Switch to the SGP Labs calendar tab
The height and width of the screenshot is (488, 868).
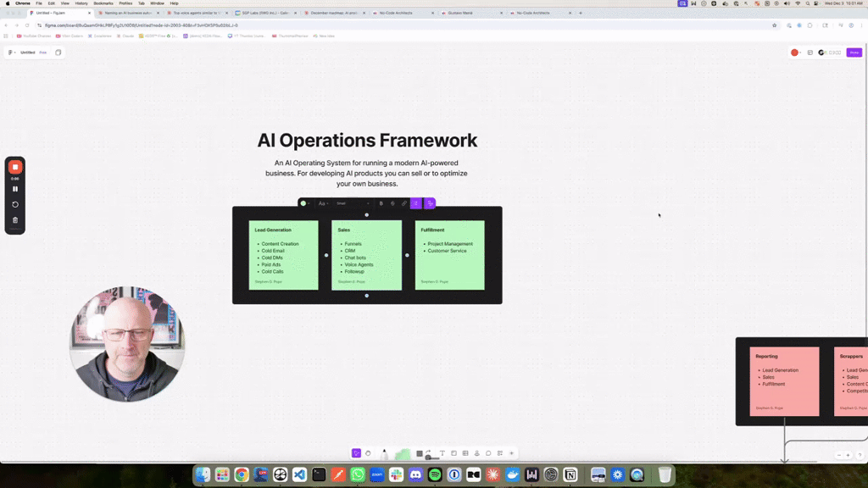pyautogui.click(x=265, y=13)
